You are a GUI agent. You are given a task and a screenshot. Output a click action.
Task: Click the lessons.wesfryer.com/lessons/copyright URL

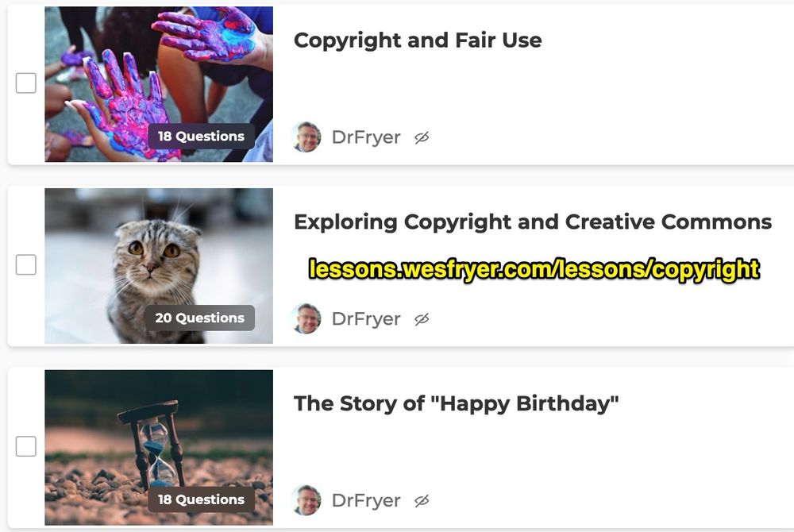[534, 269]
